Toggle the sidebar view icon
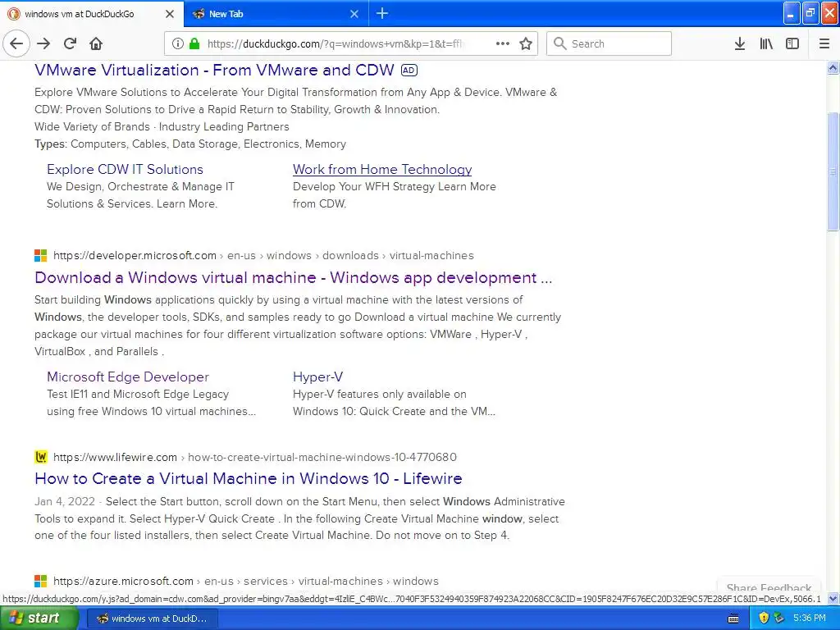 (x=792, y=43)
